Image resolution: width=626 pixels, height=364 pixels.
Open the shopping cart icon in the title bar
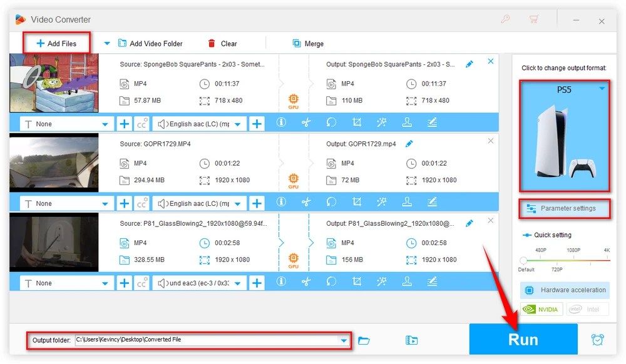(x=534, y=19)
